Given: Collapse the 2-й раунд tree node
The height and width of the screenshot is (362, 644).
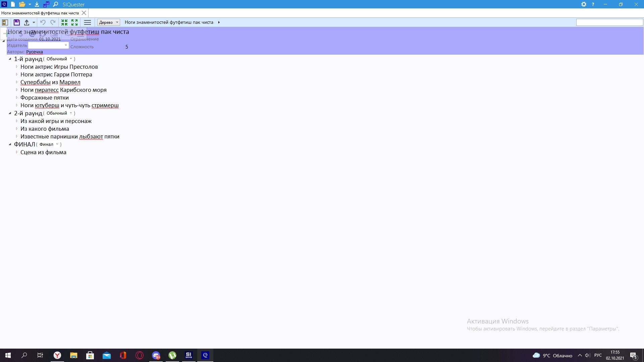Looking at the screenshot, I should 10,113.
